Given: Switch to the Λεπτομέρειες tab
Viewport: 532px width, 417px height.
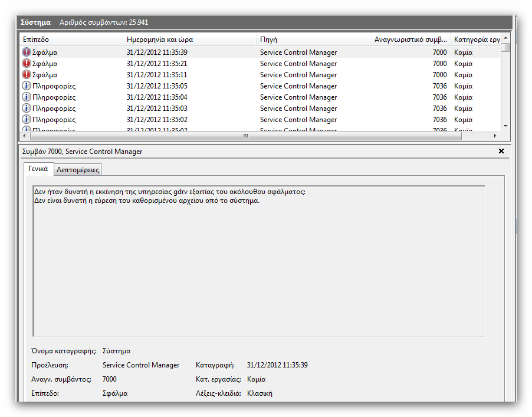Looking at the screenshot, I should (x=78, y=170).
